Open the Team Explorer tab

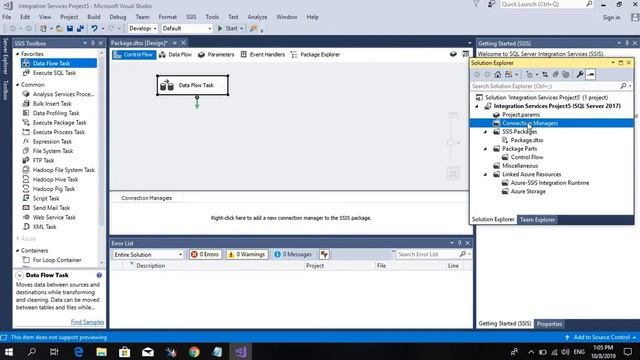click(x=537, y=220)
